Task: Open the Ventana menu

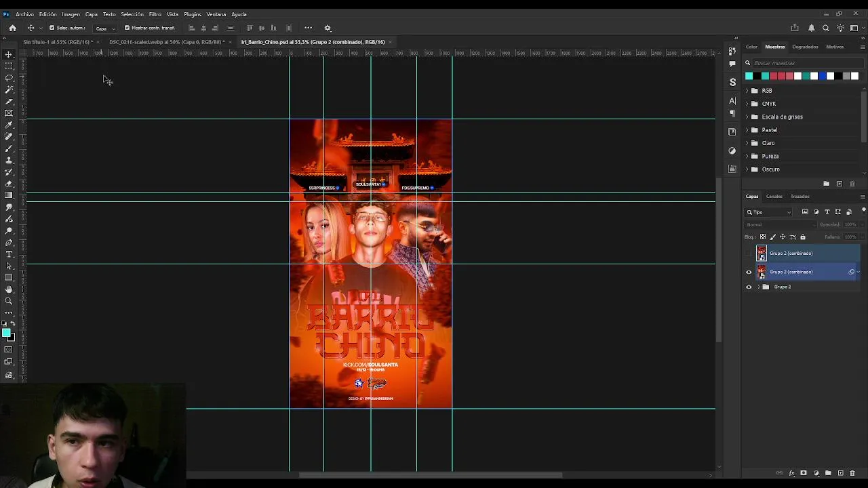Action: pos(216,14)
